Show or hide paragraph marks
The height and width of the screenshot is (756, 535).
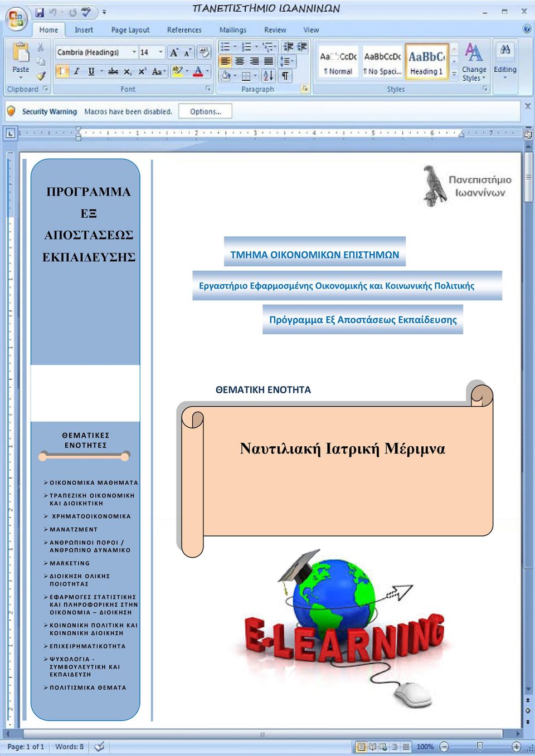(x=285, y=76)
